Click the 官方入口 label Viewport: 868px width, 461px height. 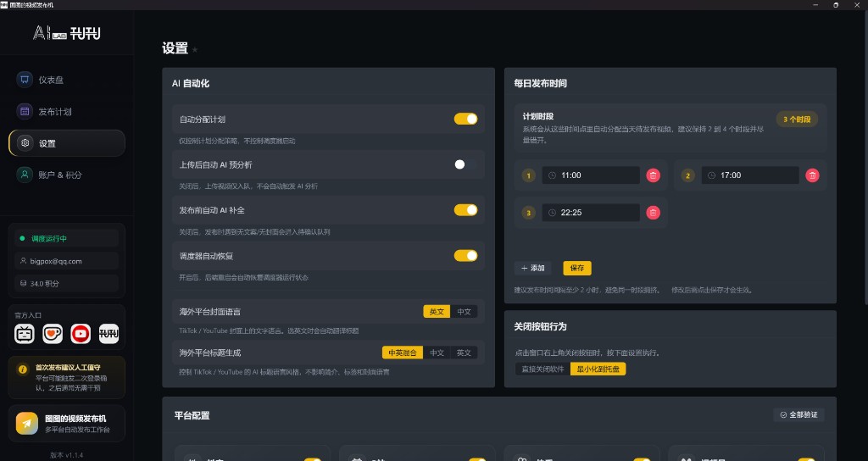28,315
